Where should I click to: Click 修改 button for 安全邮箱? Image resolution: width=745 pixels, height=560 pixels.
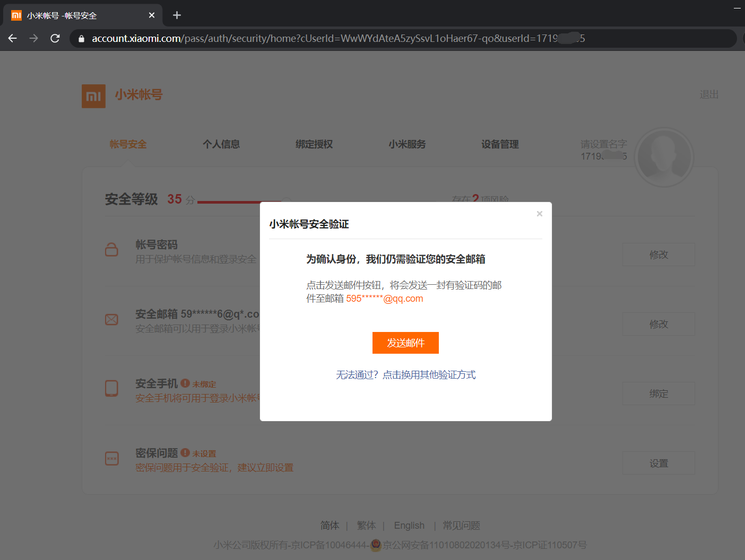pos(659,324)
